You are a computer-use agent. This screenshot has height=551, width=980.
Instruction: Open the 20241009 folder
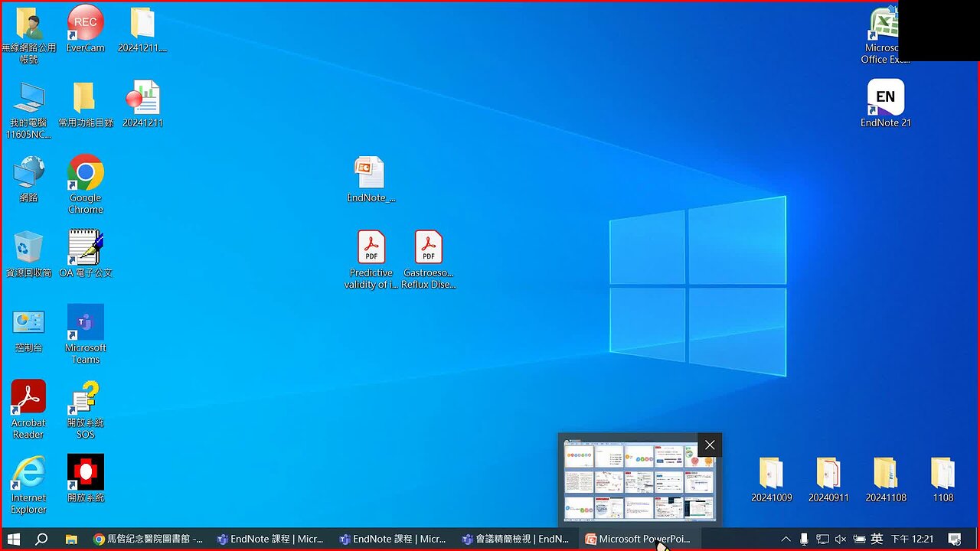(x=771, y=479)
